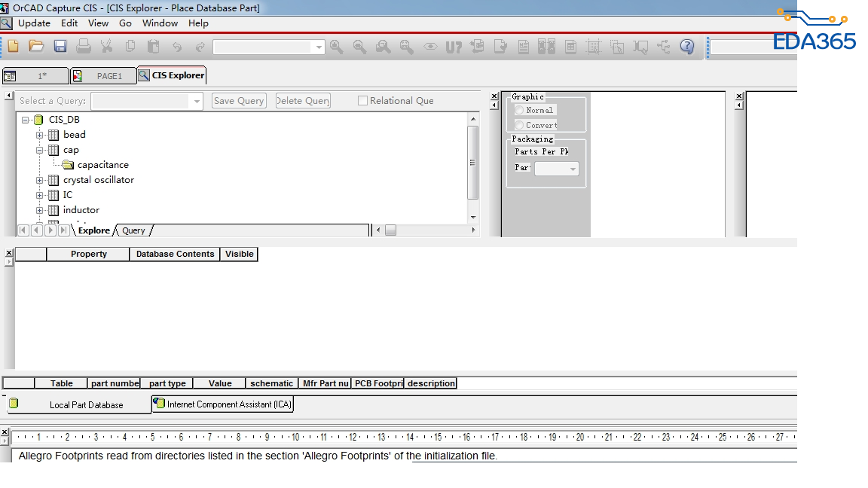Viewport: 868px width, 488px height.
Task: Click the Database Contents column header
Action: pos(175,254)
